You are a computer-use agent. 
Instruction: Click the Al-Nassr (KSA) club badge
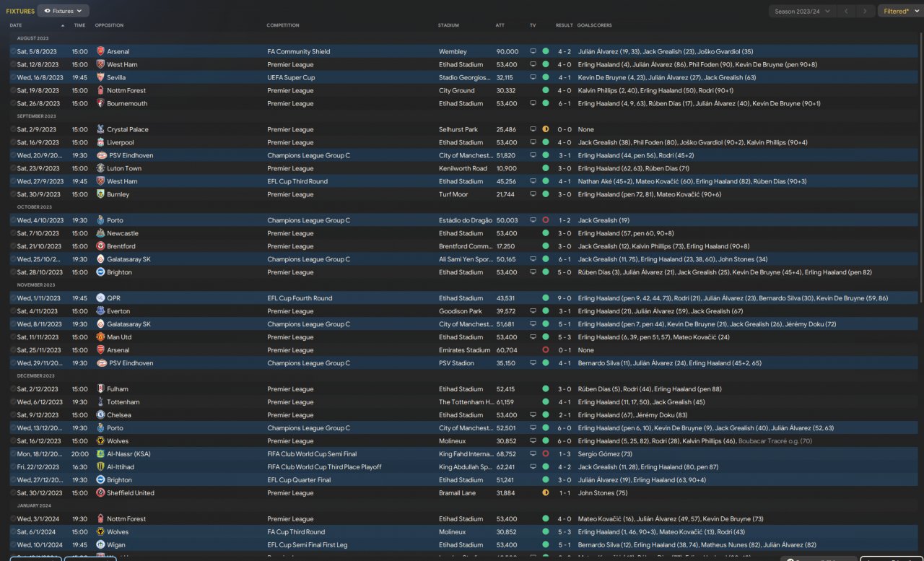[100, 455]
